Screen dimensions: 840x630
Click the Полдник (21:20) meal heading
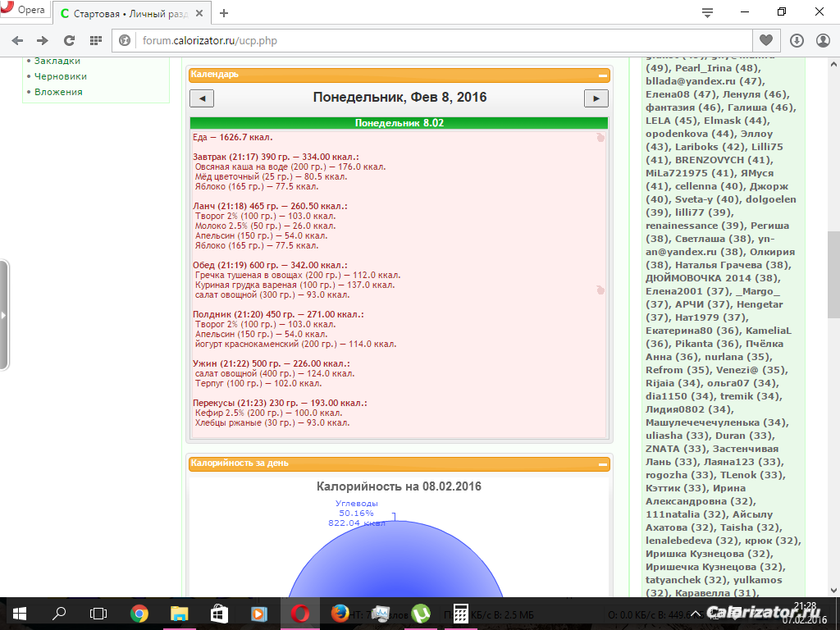(x=278, y=314)
